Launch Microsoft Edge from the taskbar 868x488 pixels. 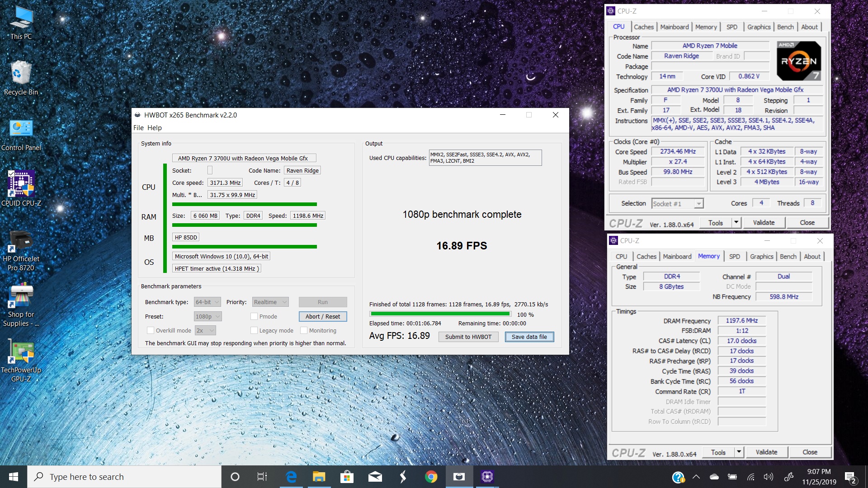(291, 477)
